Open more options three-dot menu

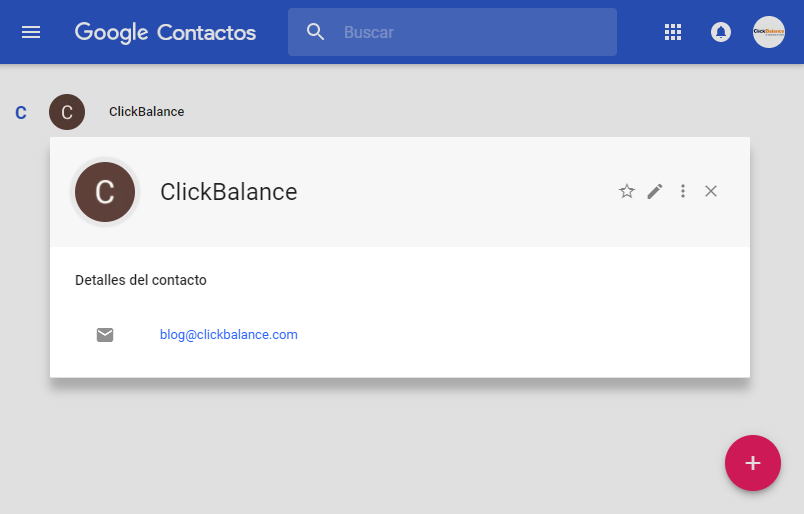[683, 191]
